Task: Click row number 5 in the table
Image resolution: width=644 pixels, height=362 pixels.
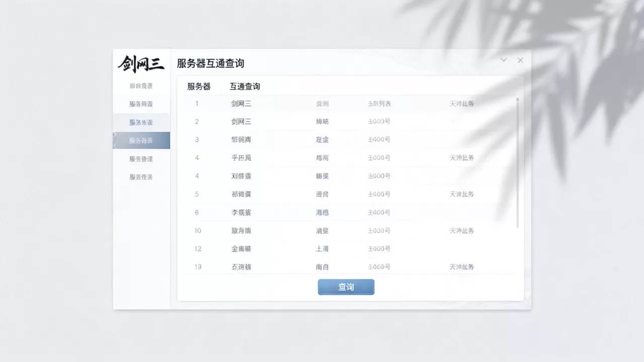Action: click(197, 194)
